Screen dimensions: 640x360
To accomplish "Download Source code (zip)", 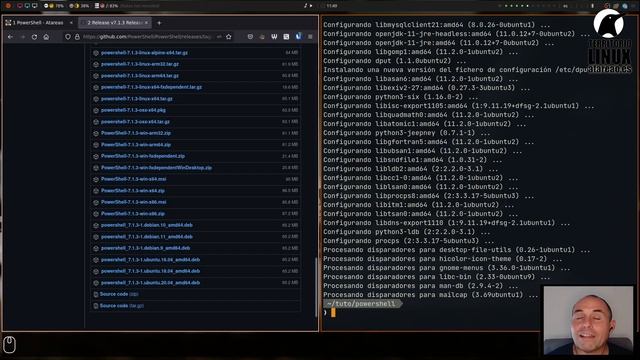I will click(x=119, y=294).
